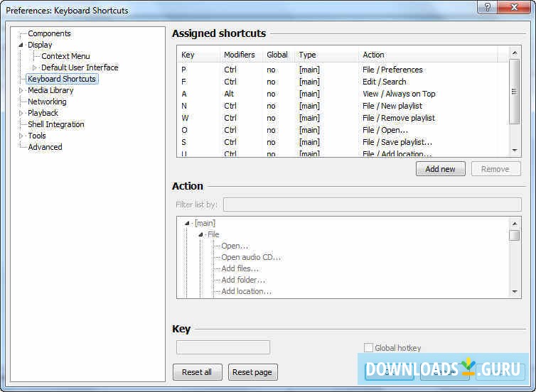Image resolution: width=536 pixels, height=392 pixels.
Task: Close the Preferences window
Action: (x=514, y=7)
